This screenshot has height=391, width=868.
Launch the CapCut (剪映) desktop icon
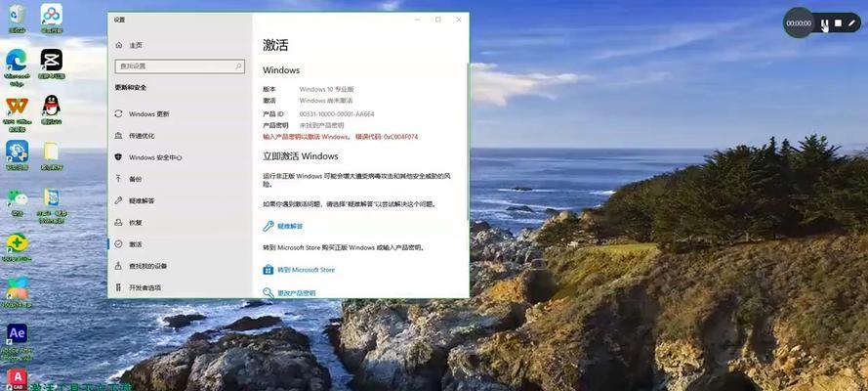point(52,64)
